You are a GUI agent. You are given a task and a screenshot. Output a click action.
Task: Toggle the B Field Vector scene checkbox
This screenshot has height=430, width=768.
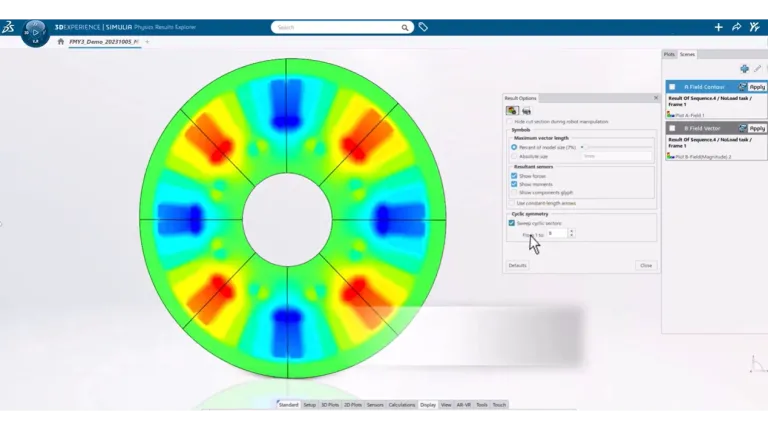(x=672, y=128)
